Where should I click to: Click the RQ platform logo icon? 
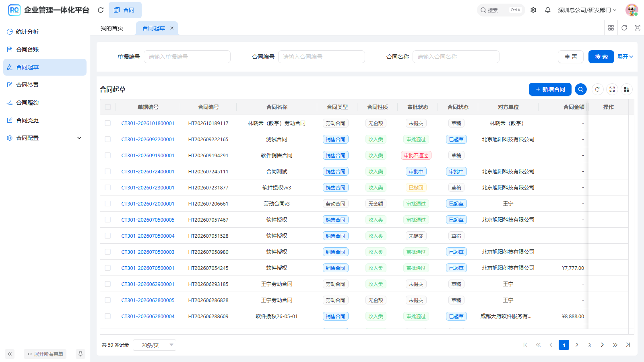pyautogui.click(x=14, y=10)
